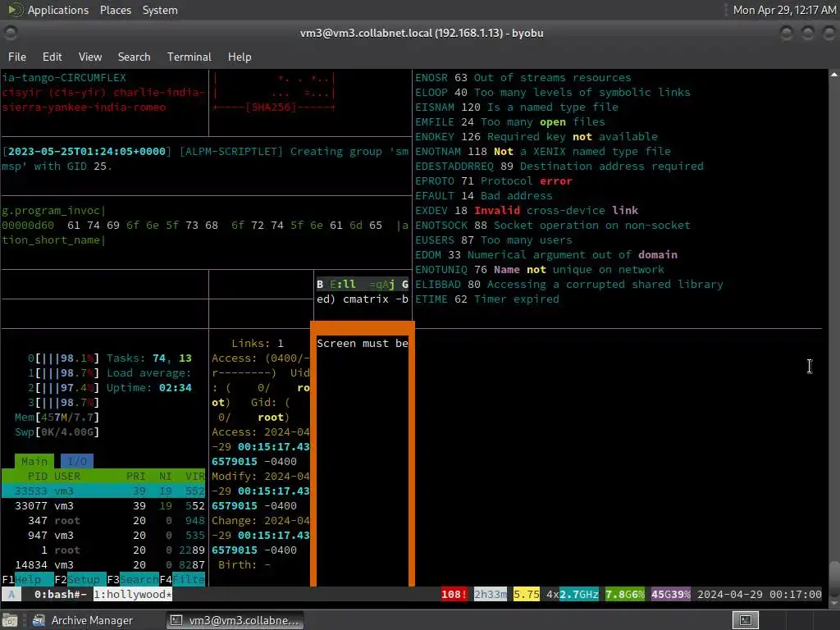
Task: Select htop process row 14834 vm3
Action: [103, 564]
